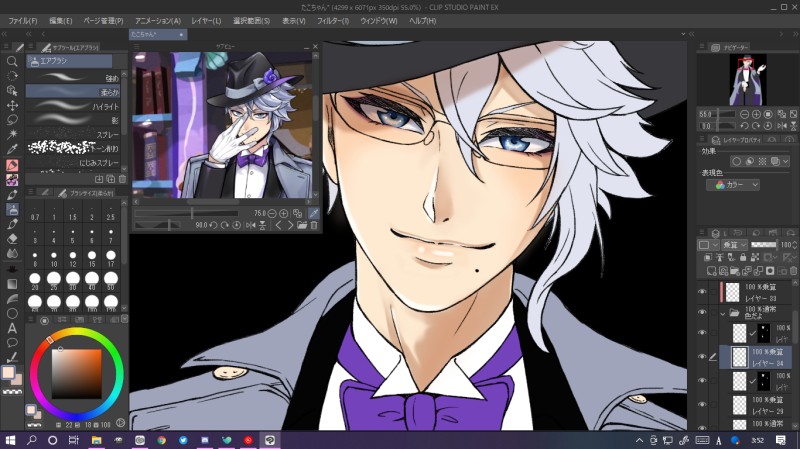Toggle the checkbox next to layer レイヤー 29
This screenshot has height=449, width=800.
coord(714,404)
